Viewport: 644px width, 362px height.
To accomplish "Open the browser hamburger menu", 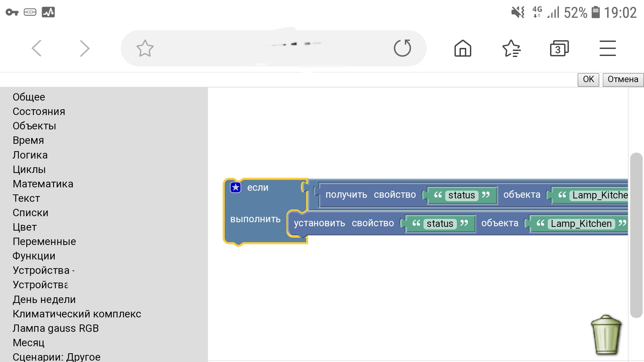I will pyautogui.click(x=607, y=48).
